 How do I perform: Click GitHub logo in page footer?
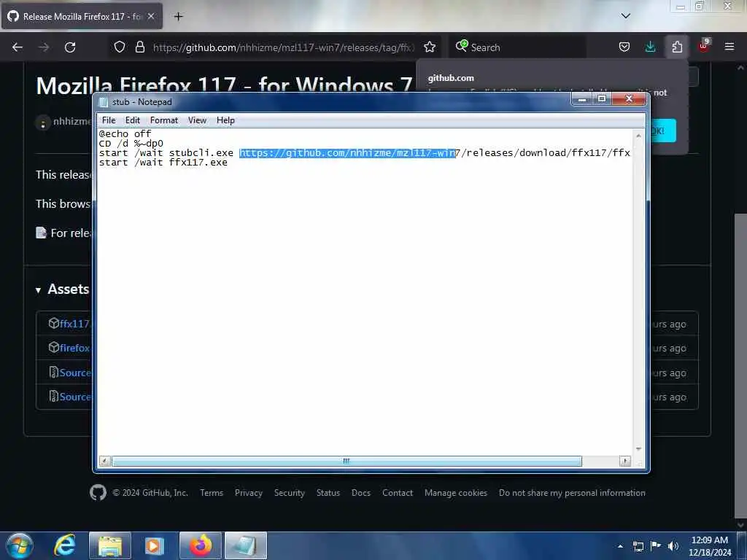point(98,492)
